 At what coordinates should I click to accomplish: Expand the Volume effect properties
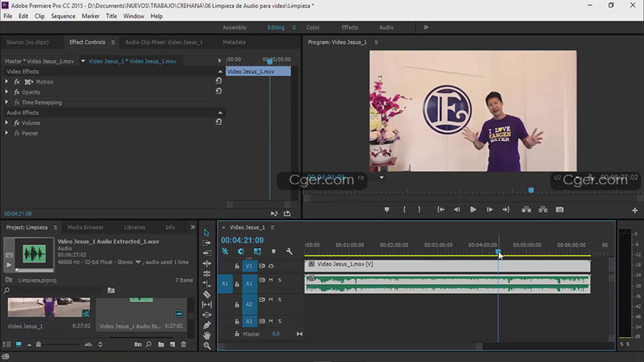pos(7,123)
